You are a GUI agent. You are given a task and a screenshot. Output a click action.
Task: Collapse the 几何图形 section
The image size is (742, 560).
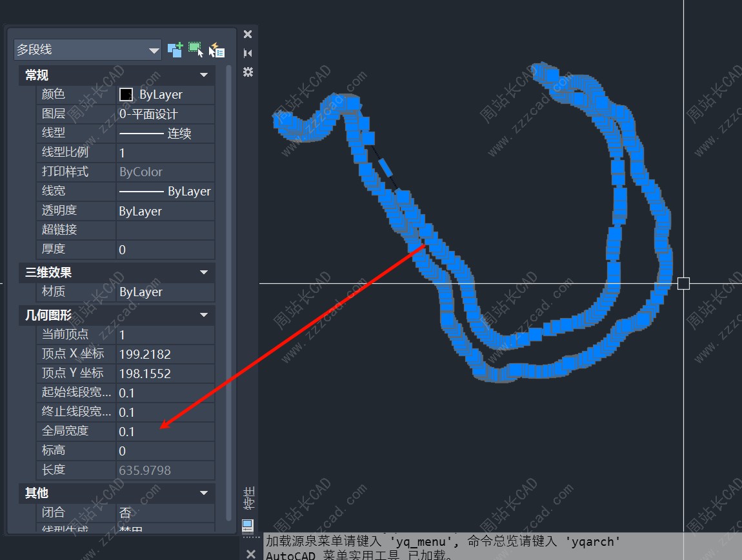[x=204, y=315]
